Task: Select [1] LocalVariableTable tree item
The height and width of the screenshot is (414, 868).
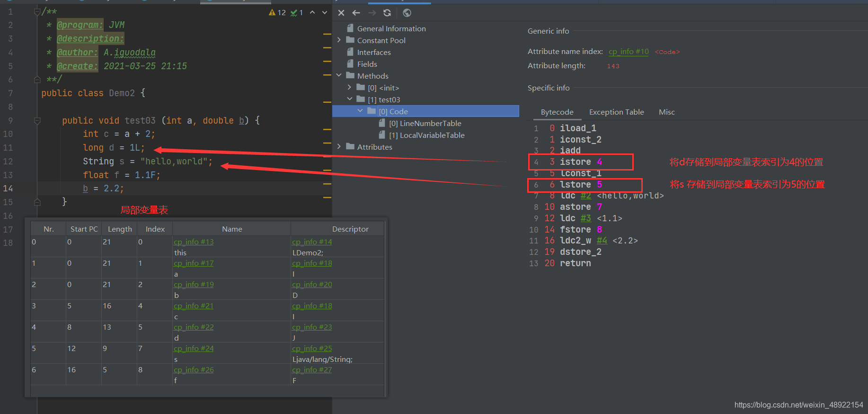Action: coord(426,135)
